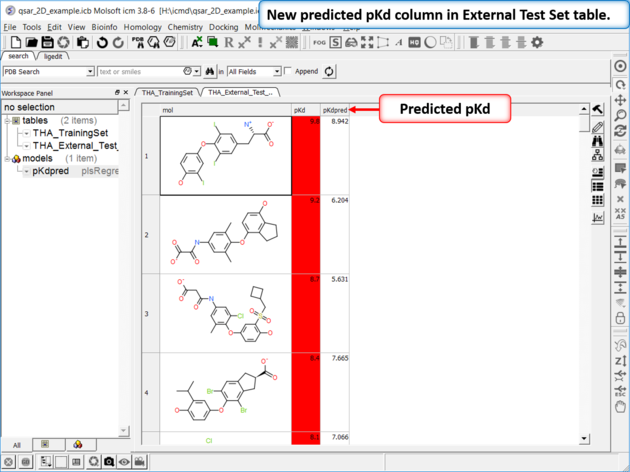Click the pKdpred column header
The width and height of the screenshot is (630, 472).
334,109
